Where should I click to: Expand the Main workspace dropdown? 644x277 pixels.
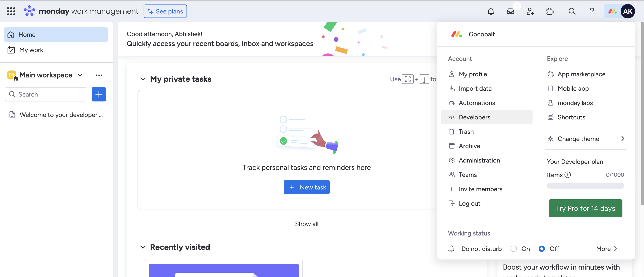pos(80,75)
